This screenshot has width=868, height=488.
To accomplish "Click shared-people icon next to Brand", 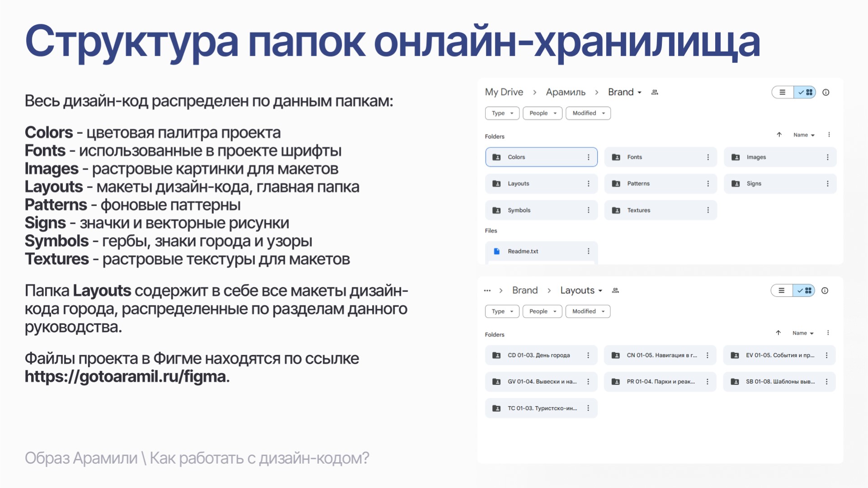I will [654, 92].
